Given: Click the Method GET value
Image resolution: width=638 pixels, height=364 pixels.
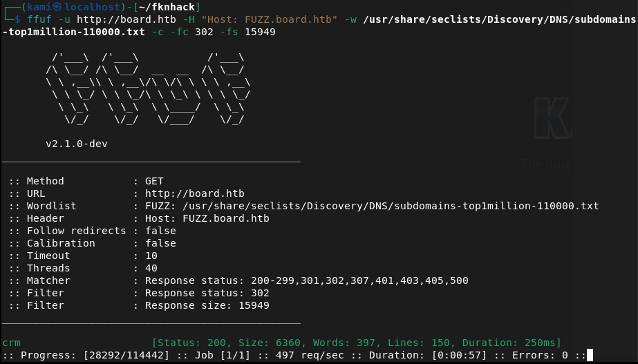Looking at the screenshot, I should click(x=154, y=181).
